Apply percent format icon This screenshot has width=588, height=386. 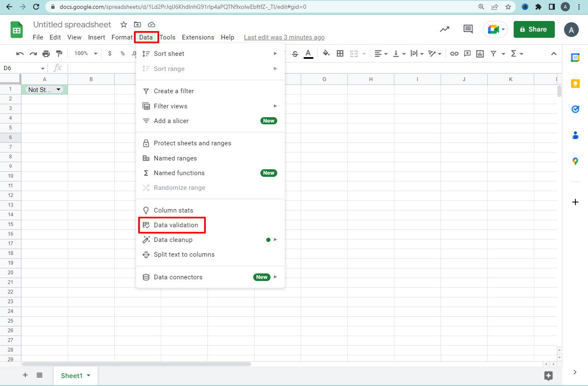pyautogui.click(x=123, y=53)
